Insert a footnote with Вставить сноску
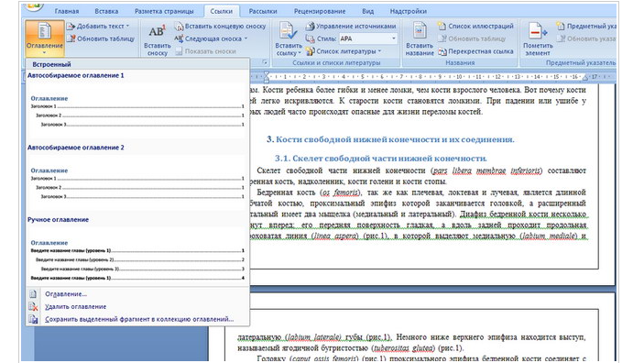 (157, 40)
